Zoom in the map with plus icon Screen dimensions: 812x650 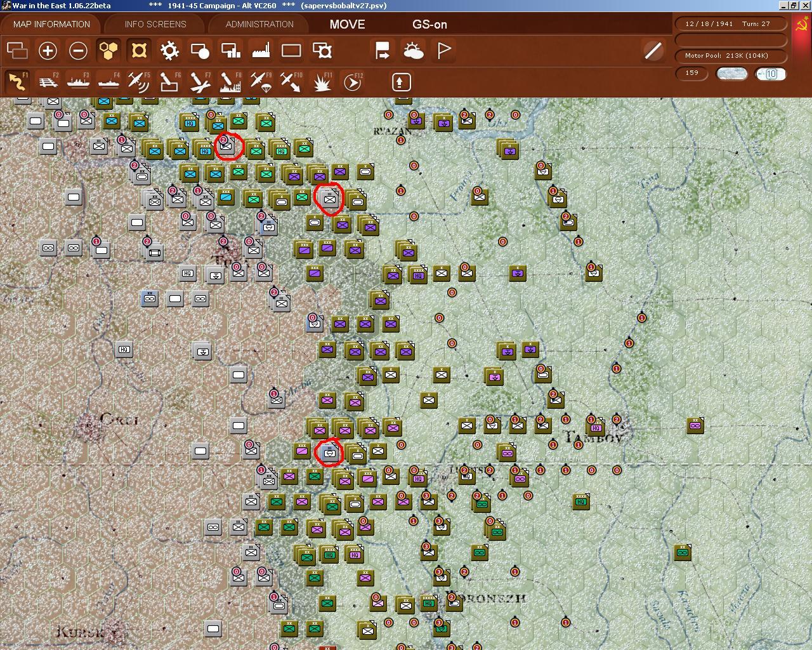tap(48, 50)
